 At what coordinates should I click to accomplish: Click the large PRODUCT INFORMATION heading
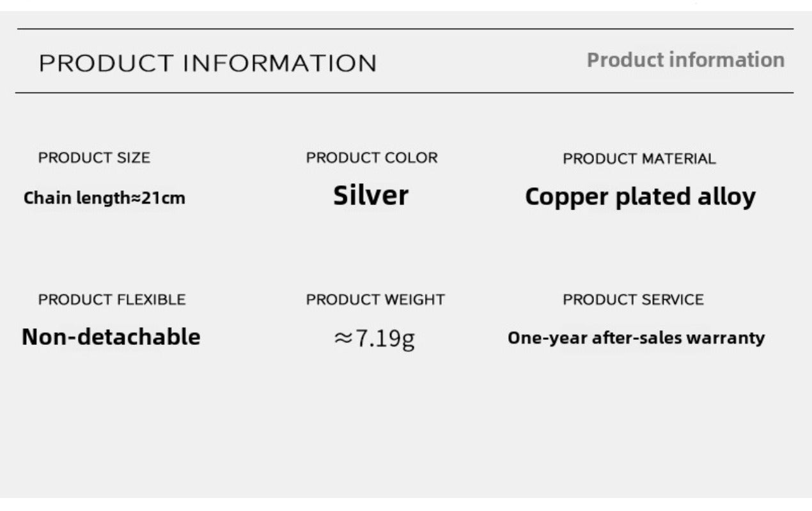[208, 64]
